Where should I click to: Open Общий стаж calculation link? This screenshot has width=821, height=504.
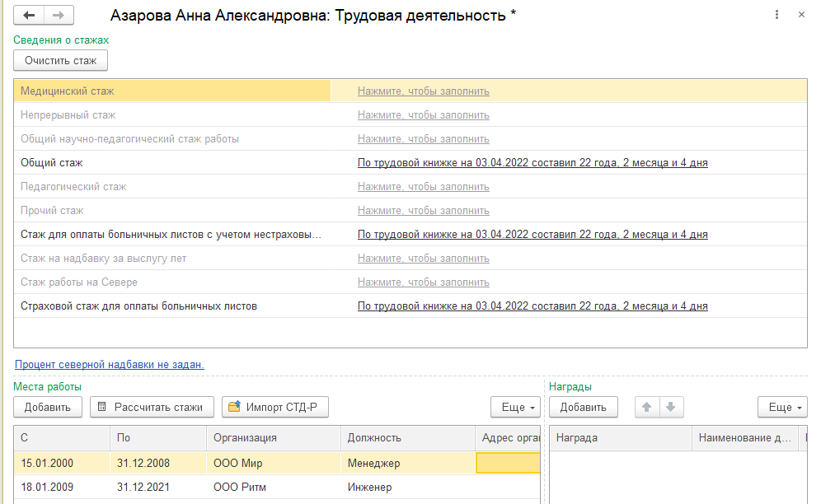532,163
